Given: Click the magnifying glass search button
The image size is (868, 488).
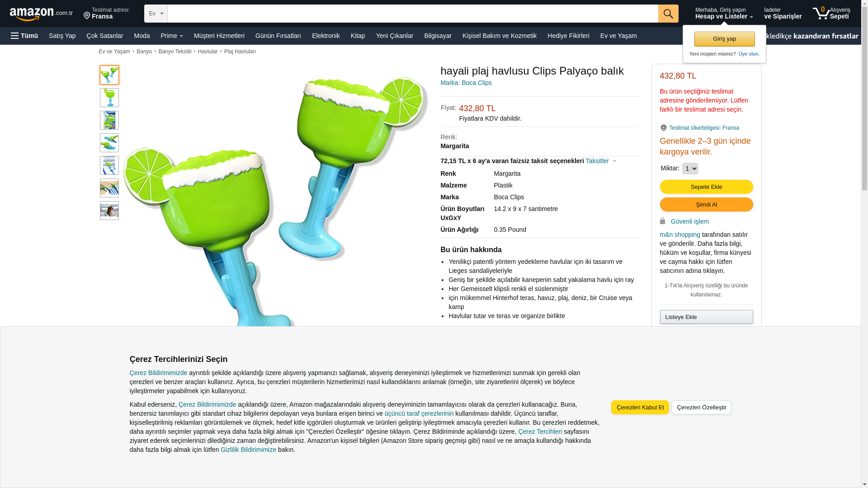Looking at the screenshot, I should (x=668, y=14).
